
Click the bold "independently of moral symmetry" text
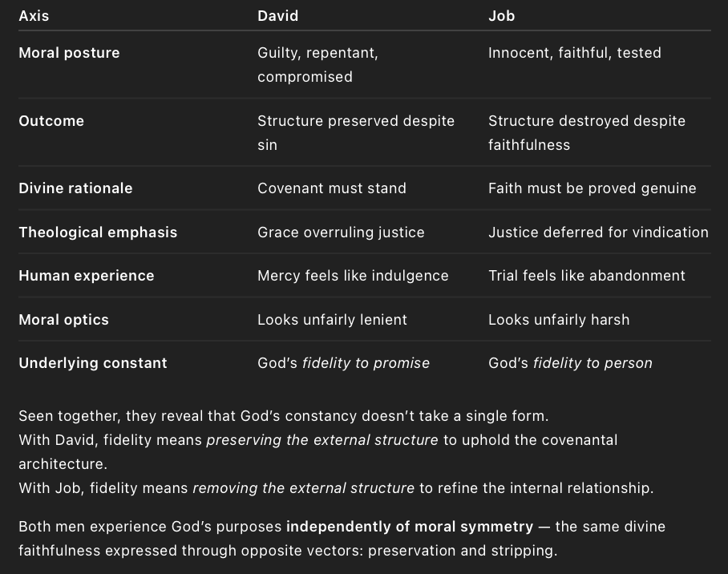point(410,527)
